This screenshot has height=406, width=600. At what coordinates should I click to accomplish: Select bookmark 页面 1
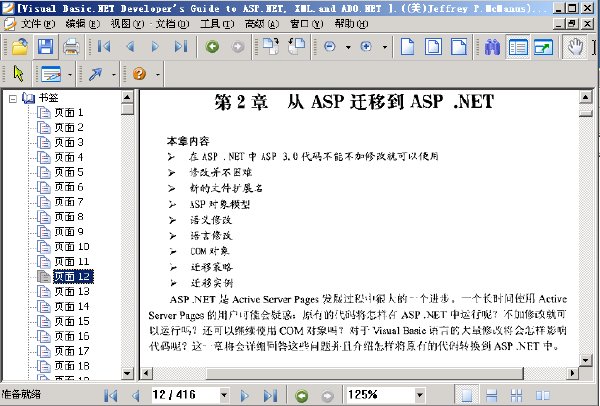pyautogui.click(x=68, y=113)
